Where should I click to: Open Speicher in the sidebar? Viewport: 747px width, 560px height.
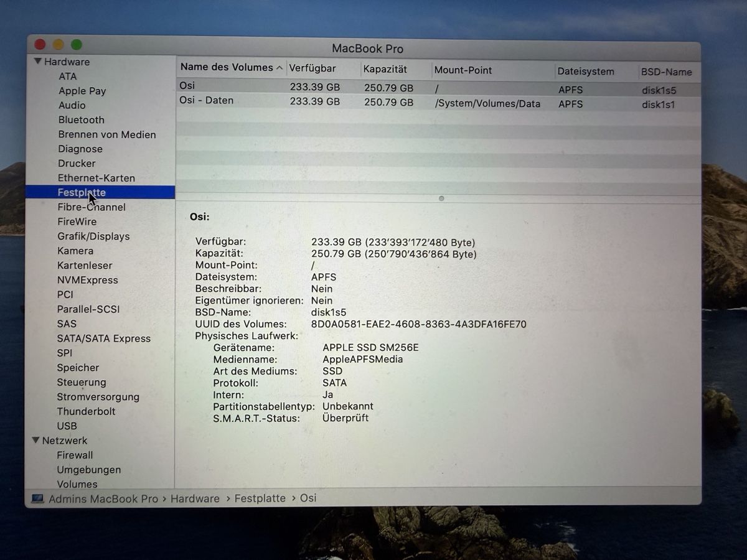pos(78,368)
